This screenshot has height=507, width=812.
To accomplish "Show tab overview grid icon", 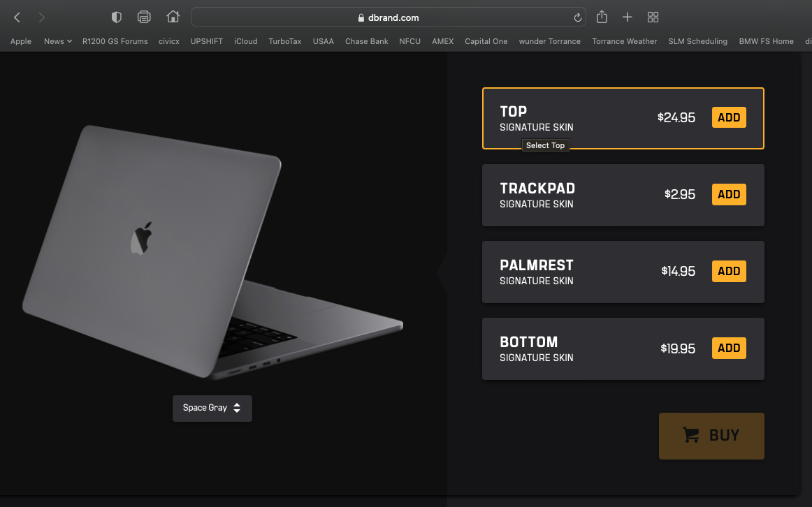I will 653,17.
